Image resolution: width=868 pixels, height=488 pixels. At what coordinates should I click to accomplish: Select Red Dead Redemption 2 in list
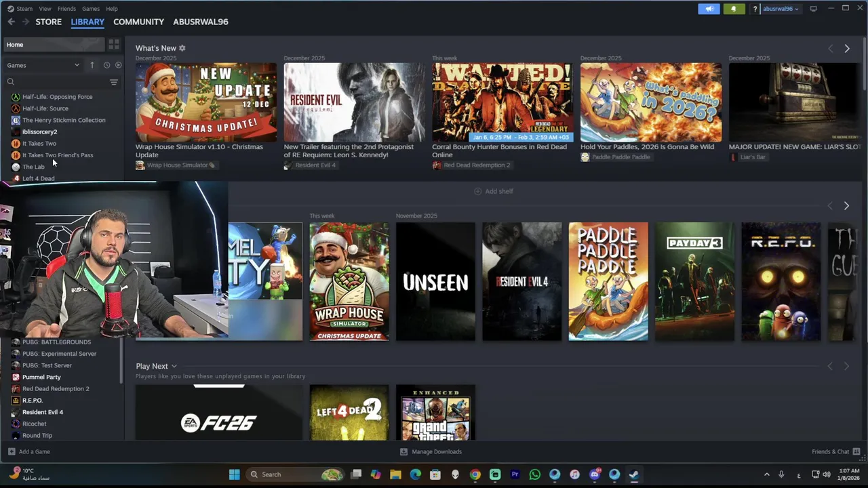pos(56,389)
